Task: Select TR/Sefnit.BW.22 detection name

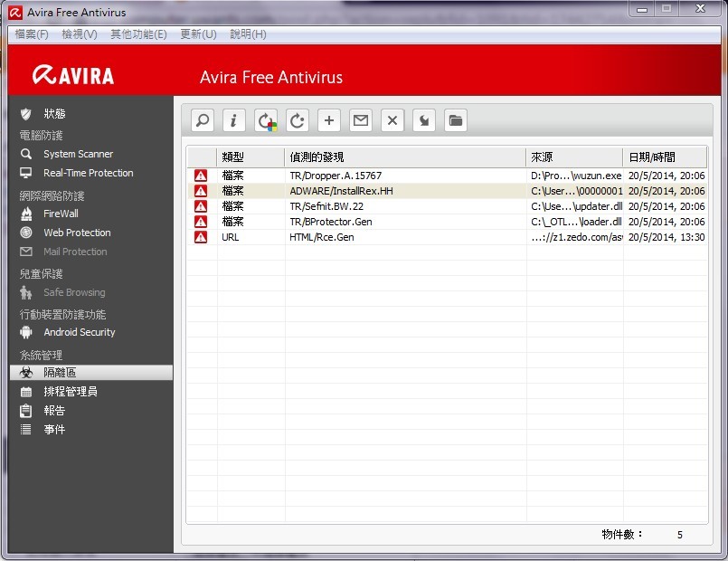Action: [326, 206]
